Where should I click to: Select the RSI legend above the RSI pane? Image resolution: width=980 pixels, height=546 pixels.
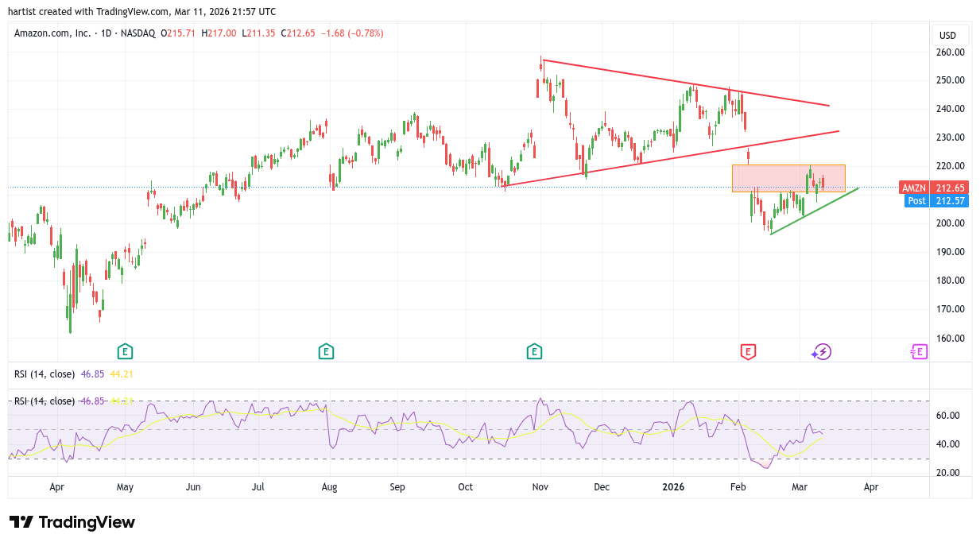[45, 374]
